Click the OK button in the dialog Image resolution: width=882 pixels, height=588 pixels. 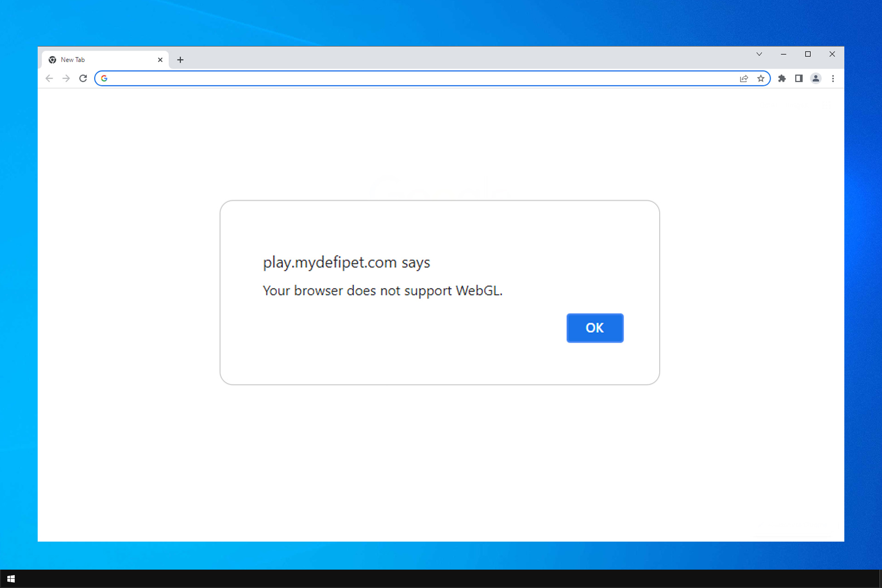tap(595, 328)
